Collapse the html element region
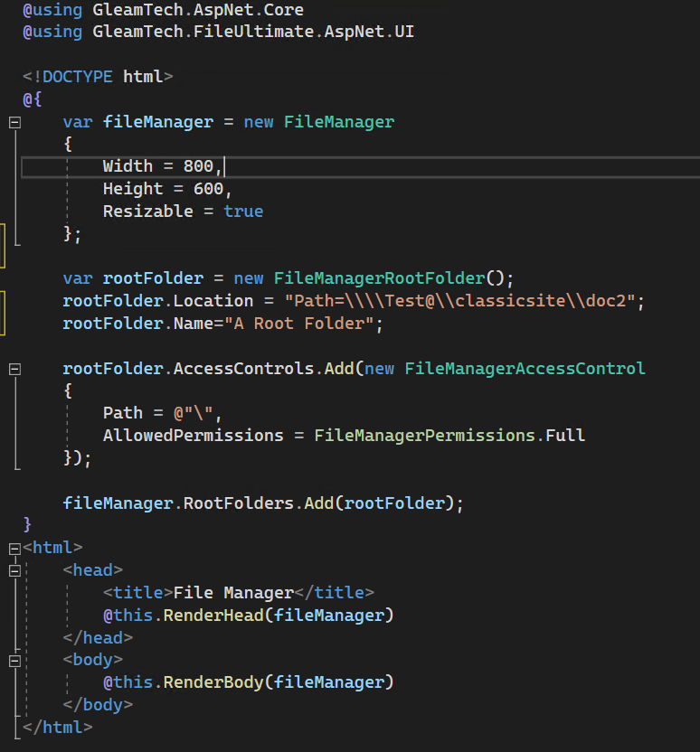Viewport: 700px width, 752px height. [14, 549]
